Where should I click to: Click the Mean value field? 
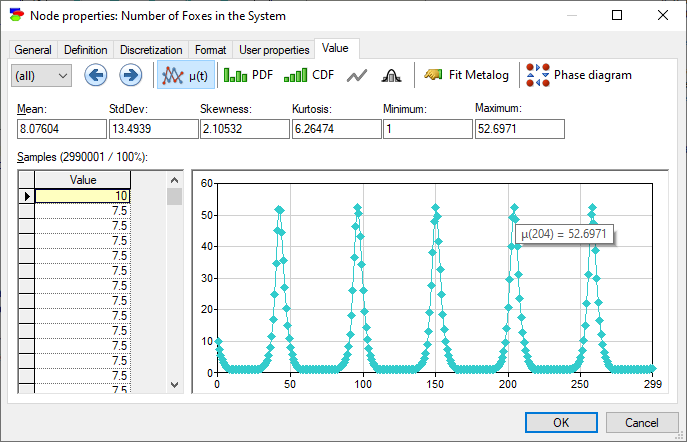[x=62, y=129]
